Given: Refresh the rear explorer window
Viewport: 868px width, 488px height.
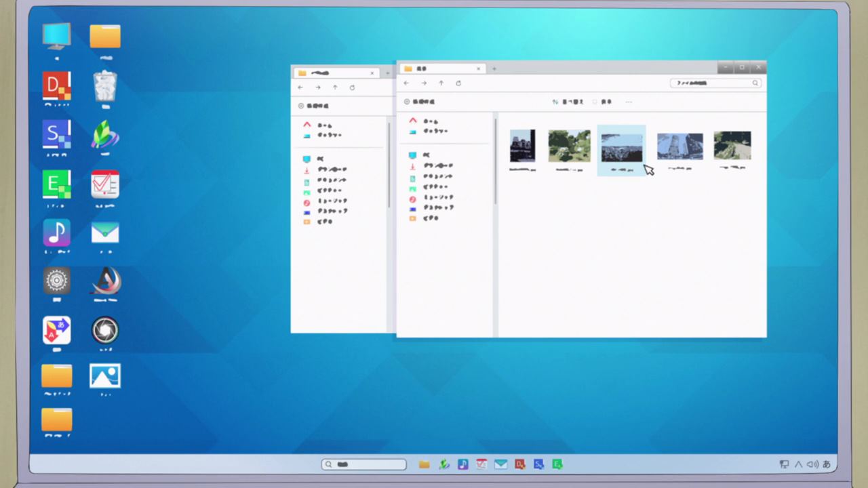Looking at the screenshot, I should [x=352, y=87].
